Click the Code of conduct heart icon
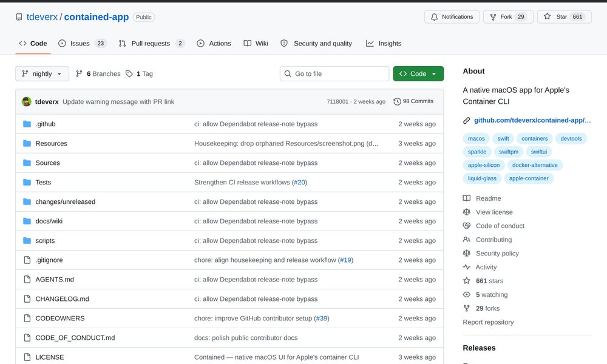607x364 pixels. 466,226
